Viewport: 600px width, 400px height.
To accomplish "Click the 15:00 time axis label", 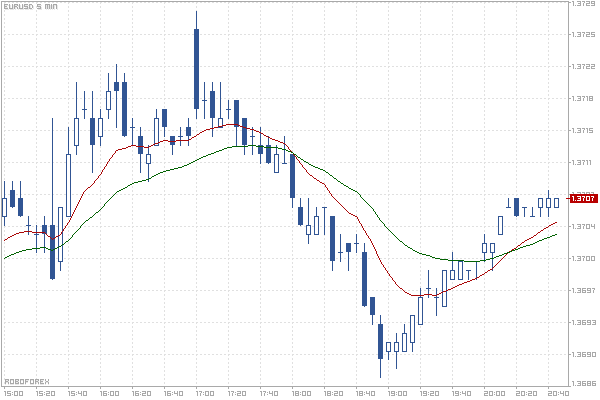I will coord(13,393).
